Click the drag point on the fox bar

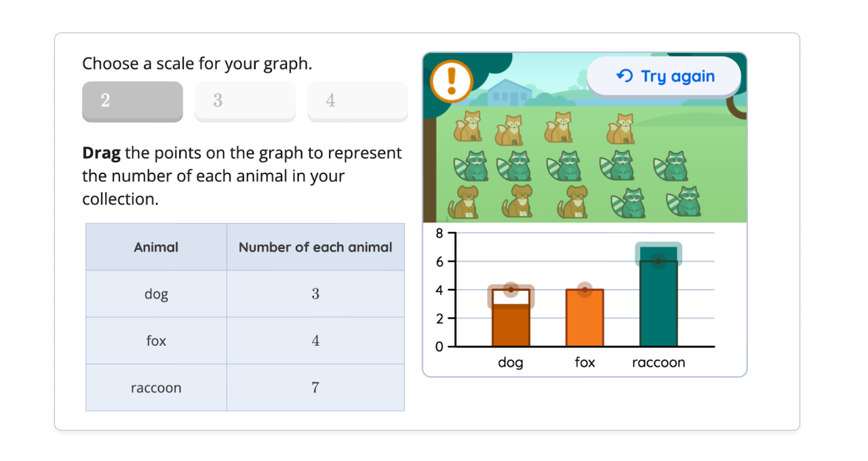click(585, 288)
